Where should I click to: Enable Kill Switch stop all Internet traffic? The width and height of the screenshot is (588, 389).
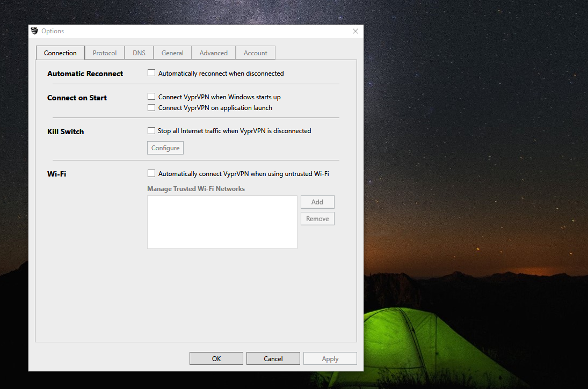[x=151, y=131]
